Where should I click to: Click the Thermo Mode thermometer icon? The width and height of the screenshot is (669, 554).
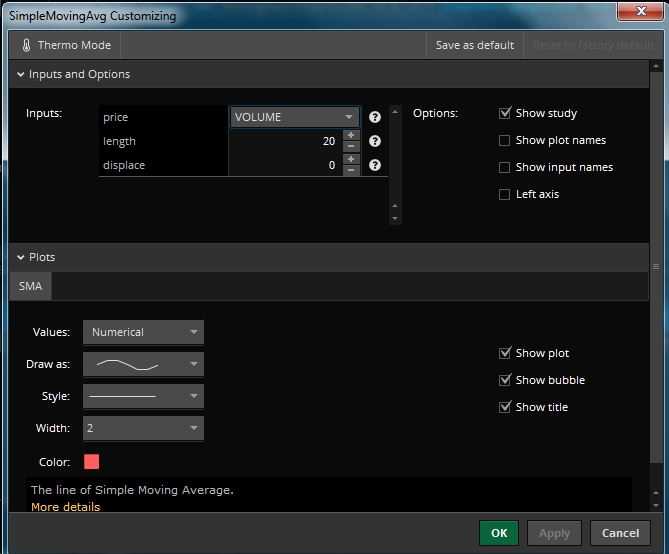26,45
